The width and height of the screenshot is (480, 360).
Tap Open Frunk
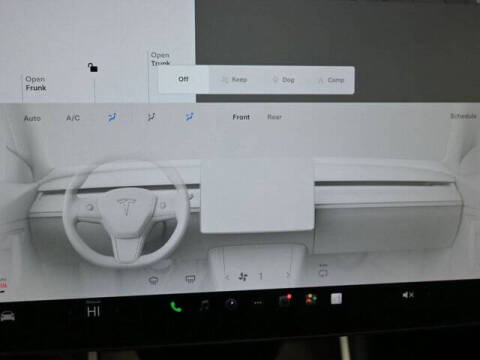pos(36,83)
